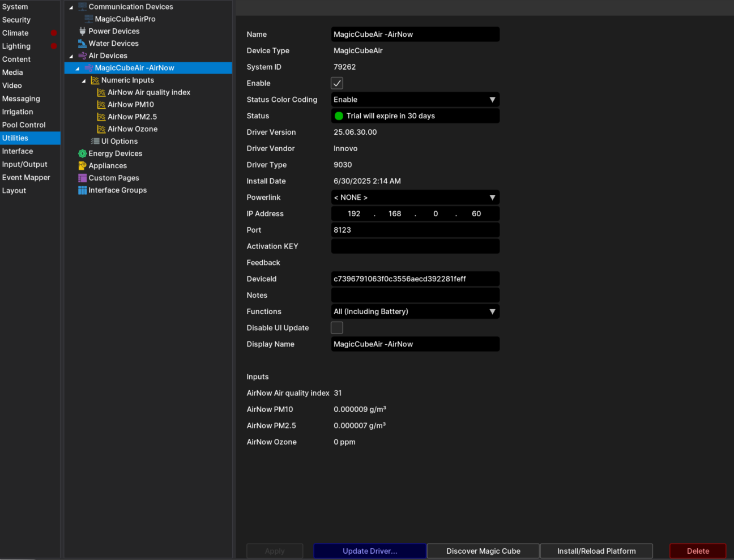Open the Status Color Coding dropdown

tap(415, 100)
